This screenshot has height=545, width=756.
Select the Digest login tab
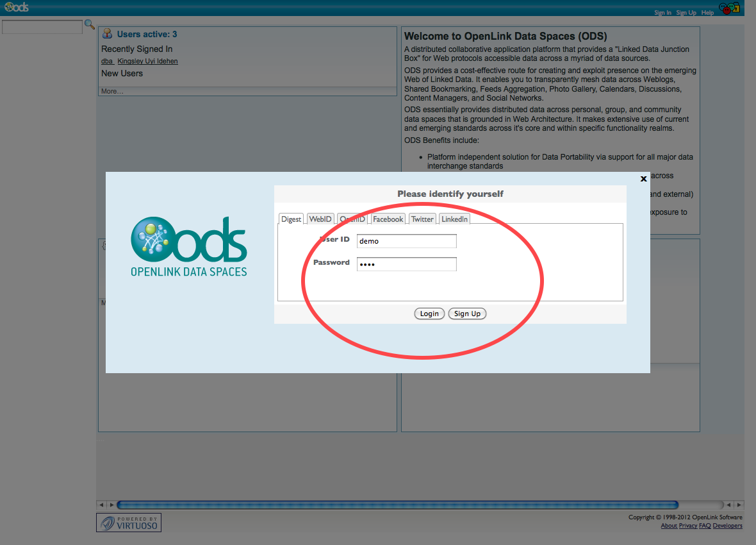[x=291, y=219]
